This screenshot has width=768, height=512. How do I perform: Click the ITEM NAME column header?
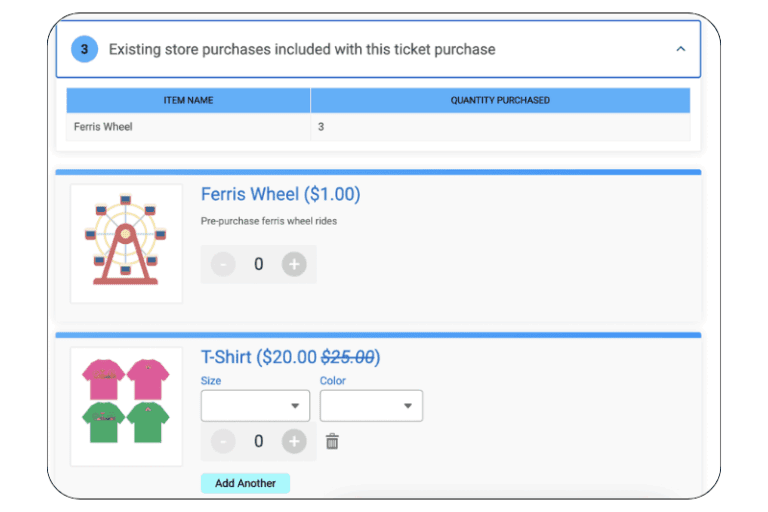[188, 100]
